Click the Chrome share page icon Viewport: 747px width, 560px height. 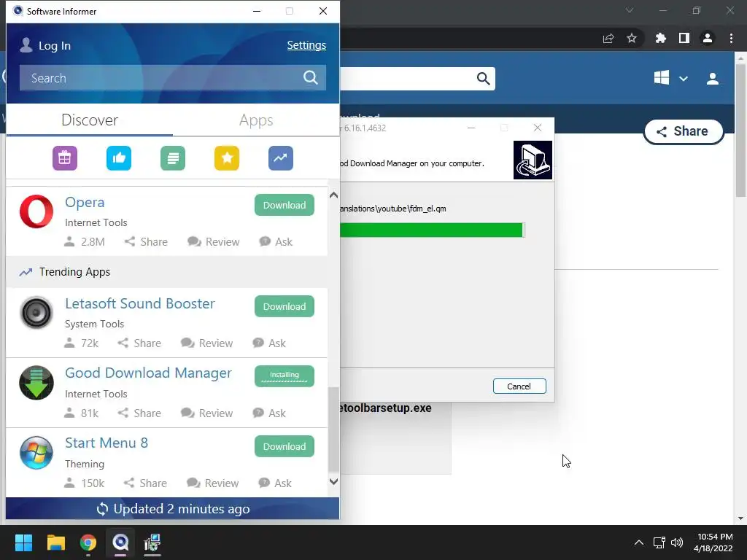[x=608, y=39]
